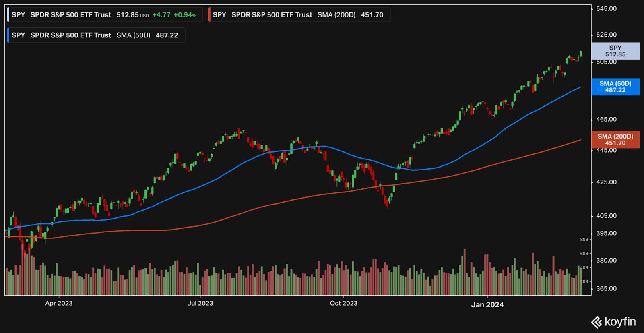Click the lavender SPY series color bar
Viewport: 644px width, 333px height.
(x=8, y=15)
